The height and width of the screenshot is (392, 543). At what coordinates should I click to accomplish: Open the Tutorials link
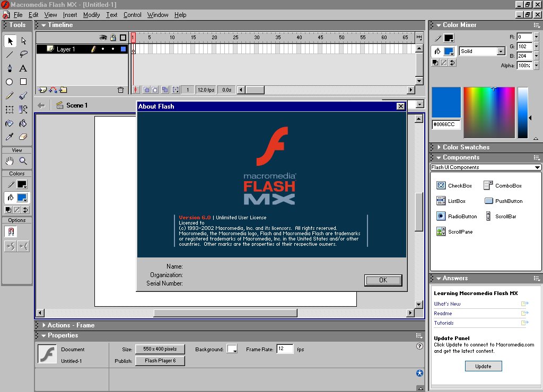(444, 323)
